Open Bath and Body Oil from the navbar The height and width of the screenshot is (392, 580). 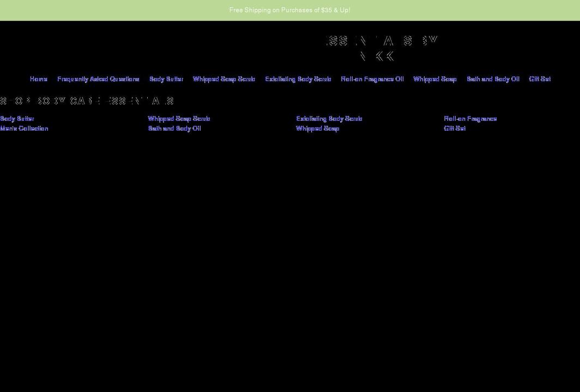tap(492, 79)
